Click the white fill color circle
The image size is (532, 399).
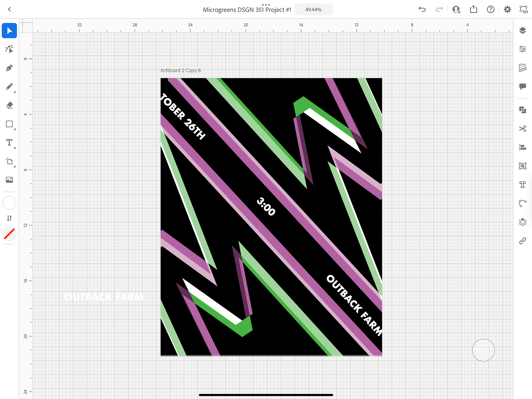pos(9,203)
